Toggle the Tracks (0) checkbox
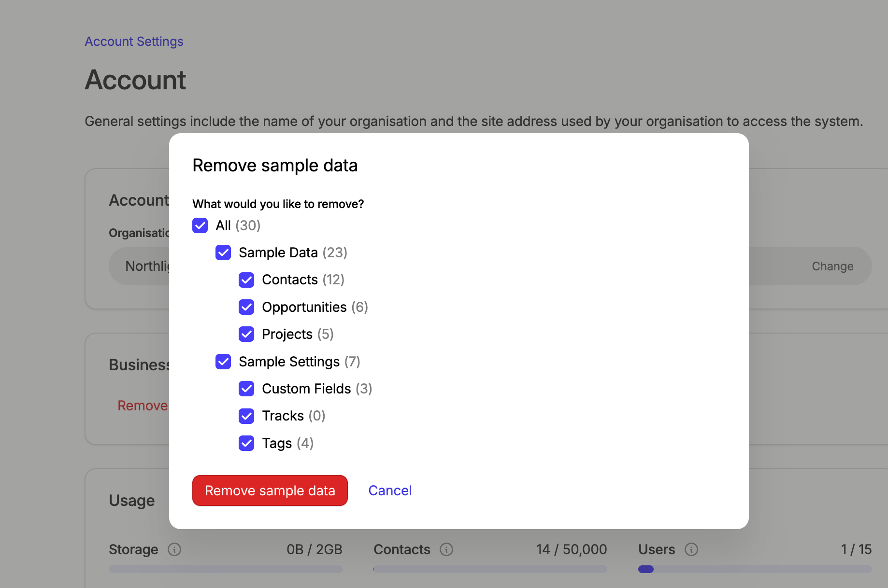The image size is (888, 588). pos(246,416)
